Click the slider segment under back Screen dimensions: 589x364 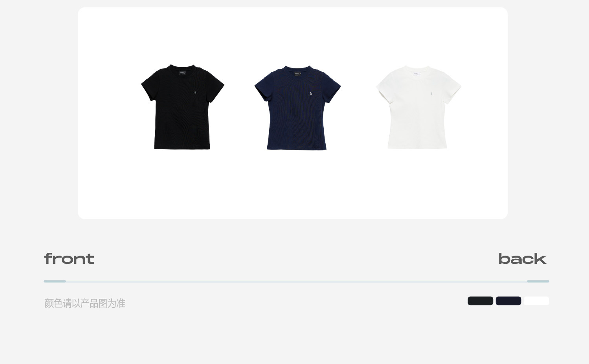[538, 281]
